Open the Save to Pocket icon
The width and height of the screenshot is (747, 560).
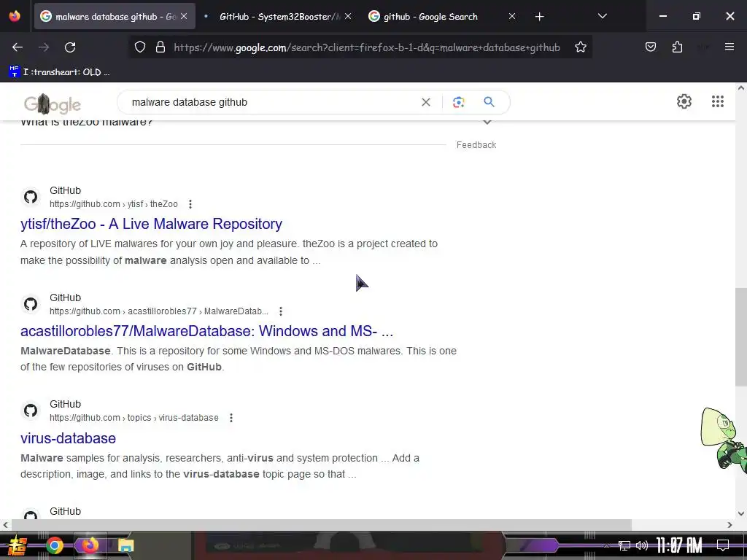651,47
